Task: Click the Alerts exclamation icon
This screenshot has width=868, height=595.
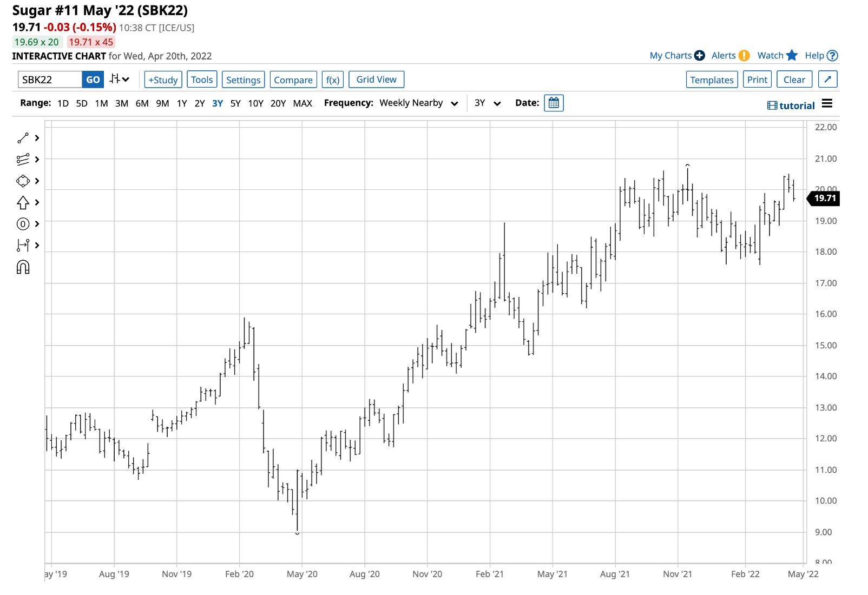Action: click(744, 55)
